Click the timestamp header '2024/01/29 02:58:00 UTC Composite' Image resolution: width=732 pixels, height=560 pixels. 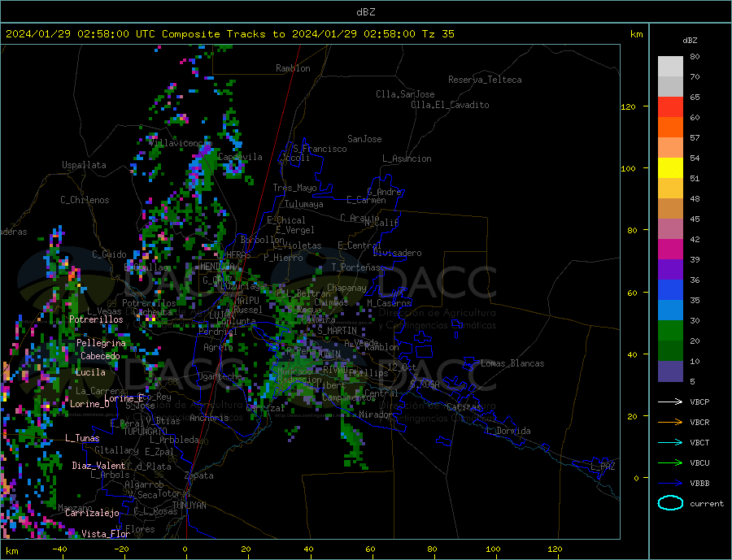click(112, 34)
